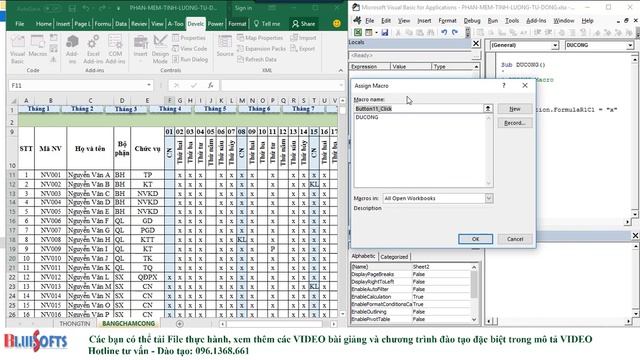Click Record... button in Assign Macro
Screen dimensions: 640x360
pyautogui.click(x=515, y=123)
